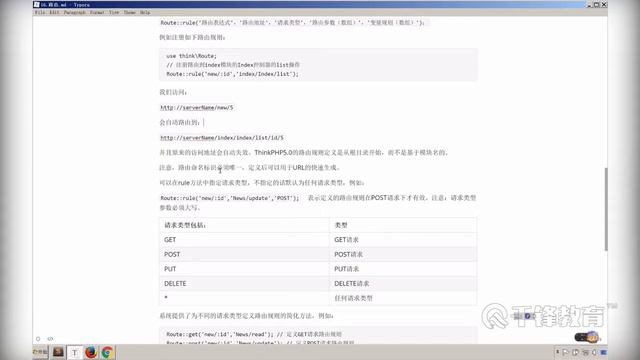Click the volume icon in system tray
The image size is (640, 360).
594,352
